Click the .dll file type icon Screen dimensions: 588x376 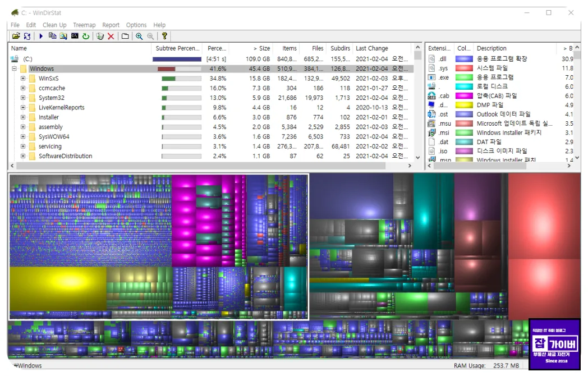pyautogui.click(x=432, y=59)
